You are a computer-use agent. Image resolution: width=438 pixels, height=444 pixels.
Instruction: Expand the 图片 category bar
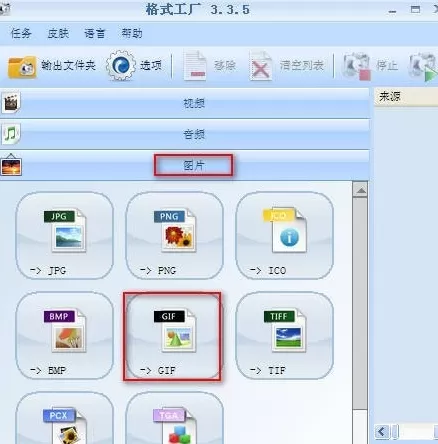(185, 165)
